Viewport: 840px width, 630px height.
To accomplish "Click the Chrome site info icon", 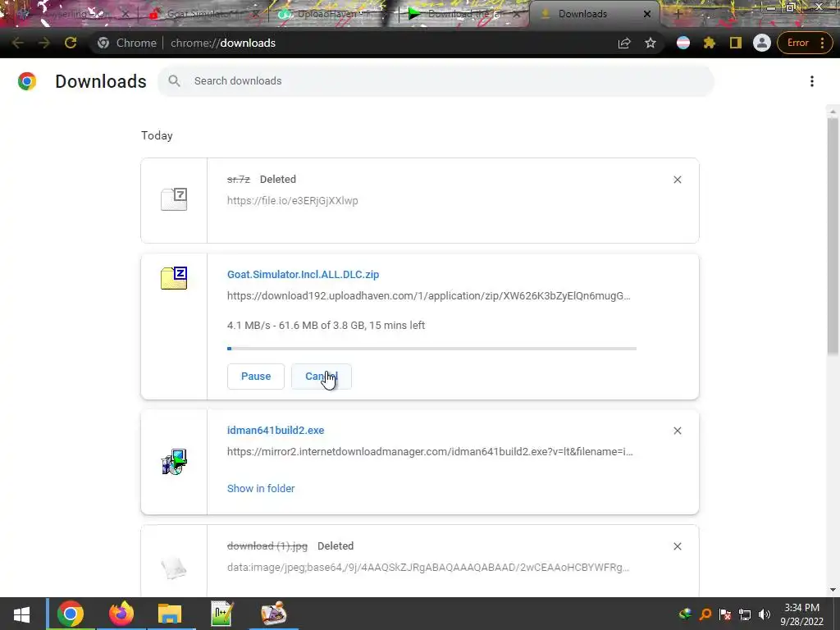I will 103,43.
